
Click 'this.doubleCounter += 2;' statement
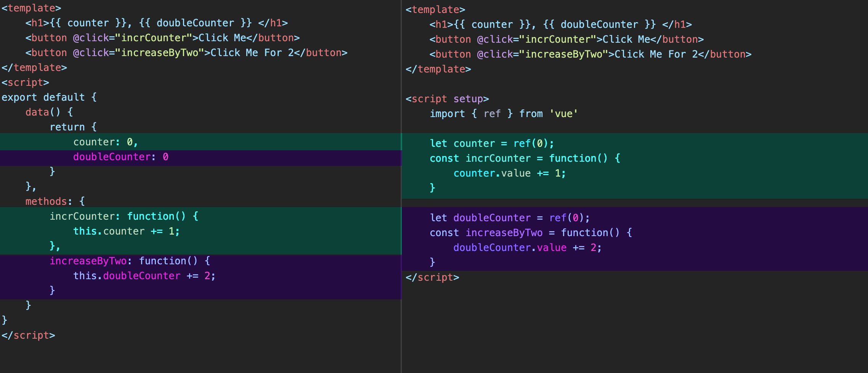click(x=144, y=276)
